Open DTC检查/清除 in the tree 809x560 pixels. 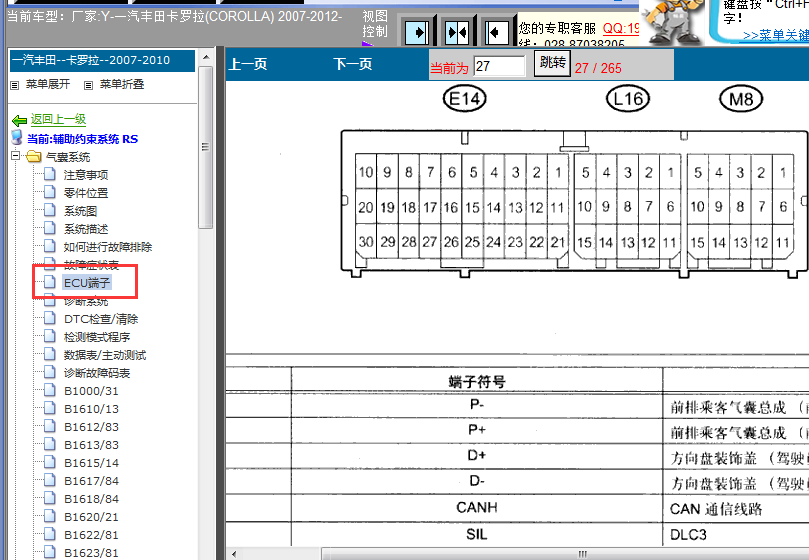tap(100, 319)
